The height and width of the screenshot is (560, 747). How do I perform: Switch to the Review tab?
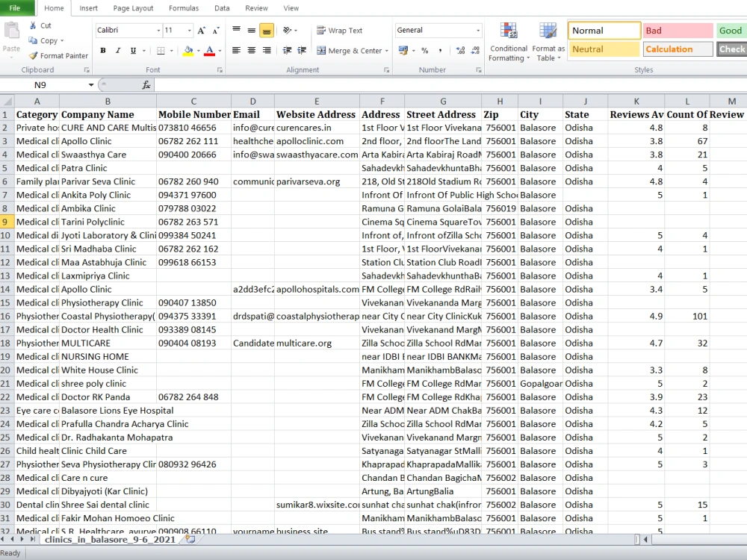(x=256, y=8)
